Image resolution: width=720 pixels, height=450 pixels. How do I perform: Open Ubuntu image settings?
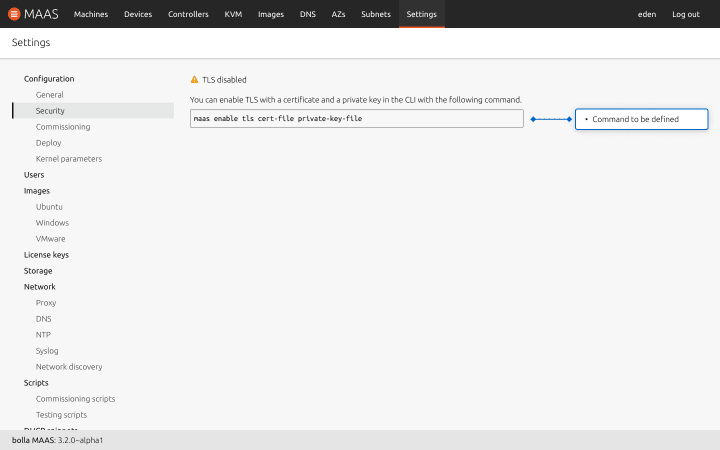[49, 207]
